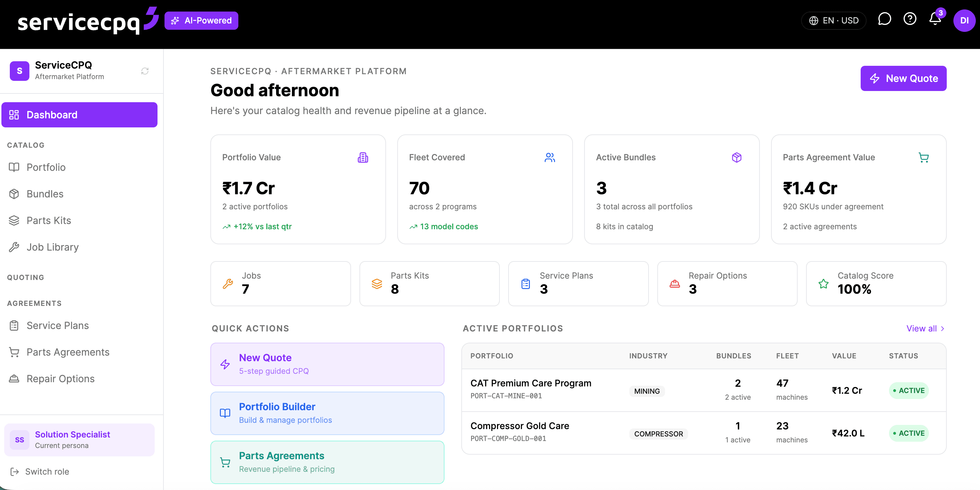Select Dashboard in the sidebar
The image size is (980, 490).
[x=79, y=115]
